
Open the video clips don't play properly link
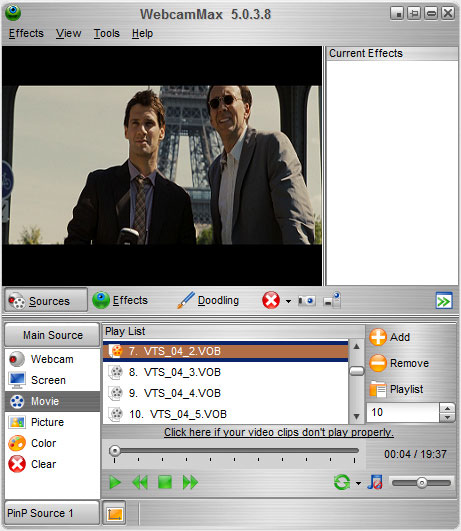point(279,432)
